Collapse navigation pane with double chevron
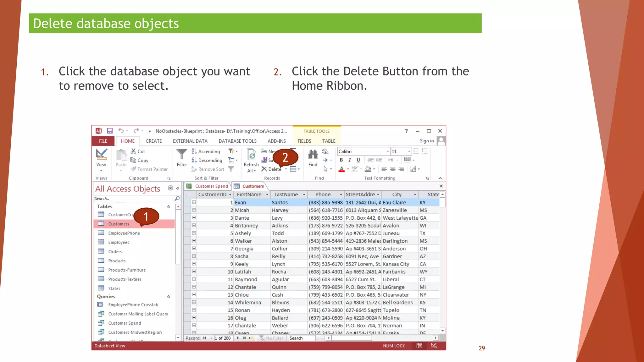The image size is (644, 362). (x=178, y=188)
